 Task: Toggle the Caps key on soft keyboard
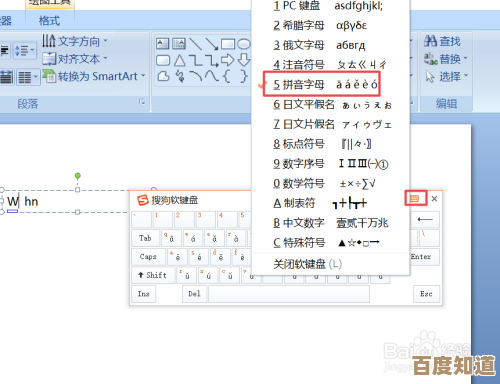pos(148,257)
